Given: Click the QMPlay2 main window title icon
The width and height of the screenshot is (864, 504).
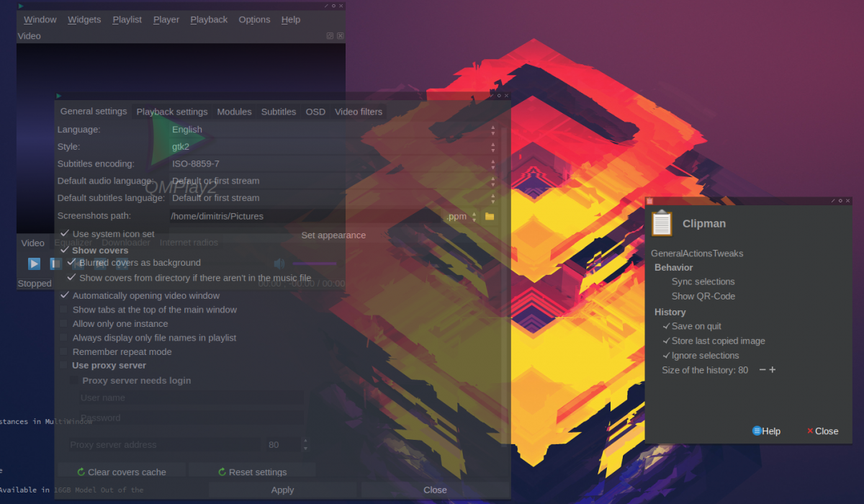Looking at the screenshot, I should 21,6.
